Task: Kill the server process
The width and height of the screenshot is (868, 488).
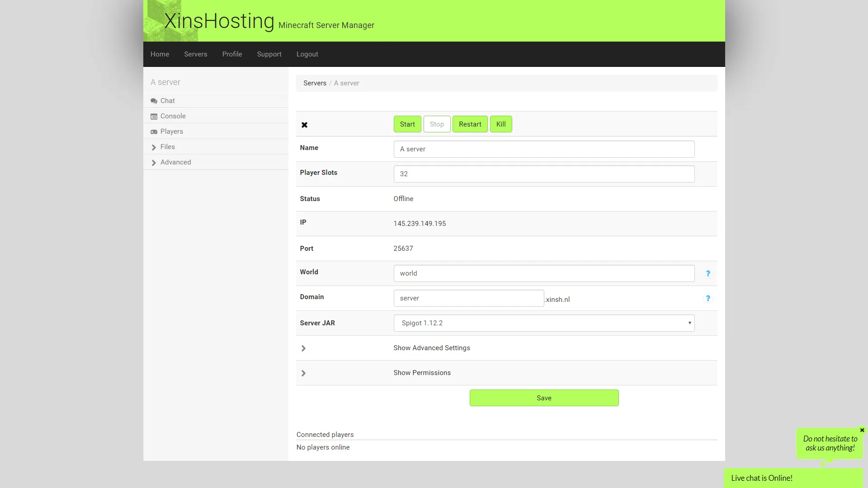Action: tap(501, 124)
